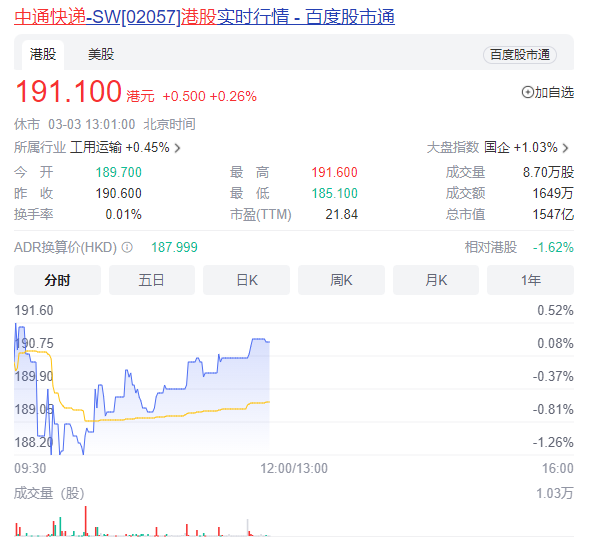Show the 周K chart
The image size is (590, 547).
coord(341,280)
